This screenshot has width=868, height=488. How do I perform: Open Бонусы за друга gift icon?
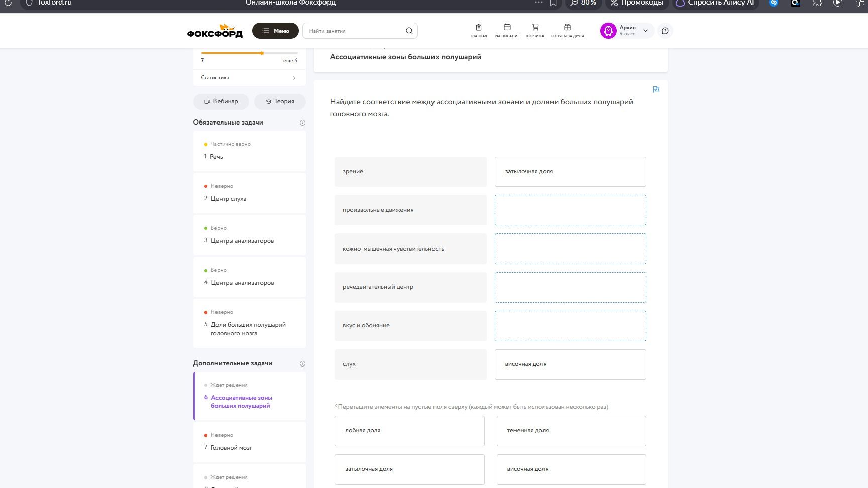[568, 30]
